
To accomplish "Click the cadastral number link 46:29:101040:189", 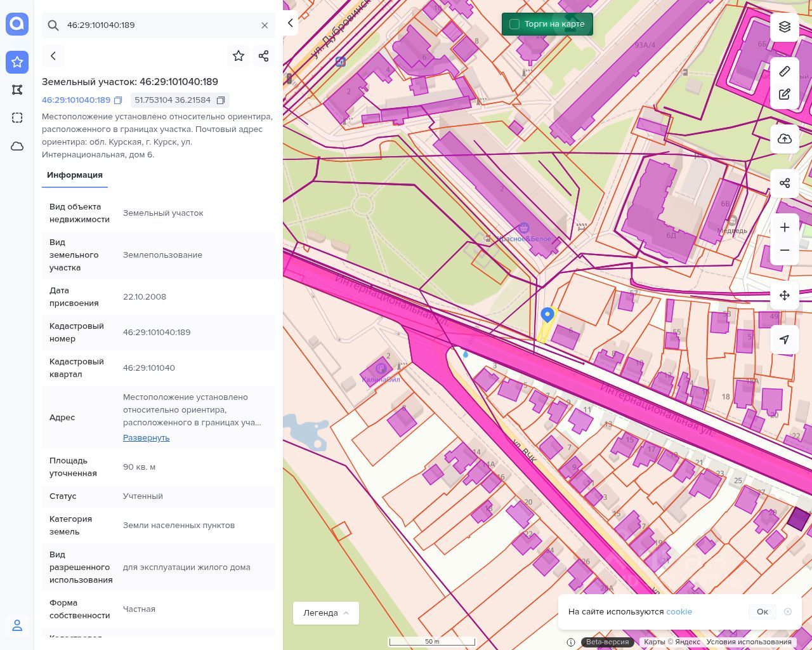I will coord(76,100).
